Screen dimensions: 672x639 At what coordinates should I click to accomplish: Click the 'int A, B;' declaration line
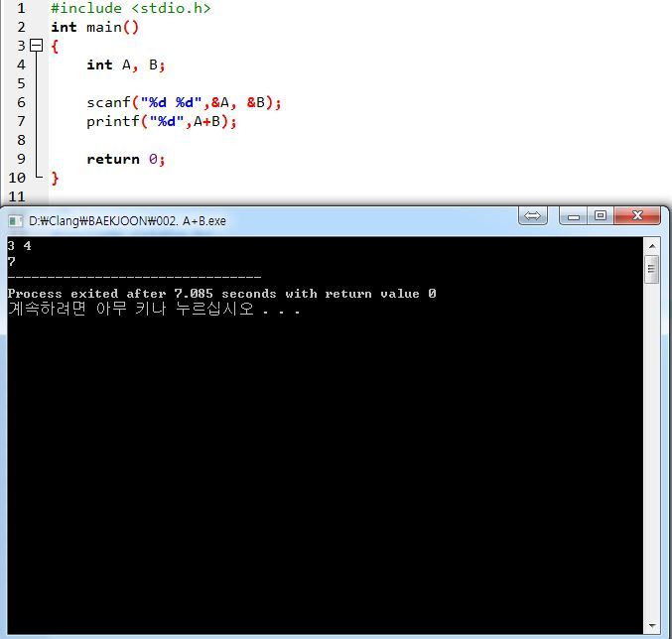coord(126,64)
